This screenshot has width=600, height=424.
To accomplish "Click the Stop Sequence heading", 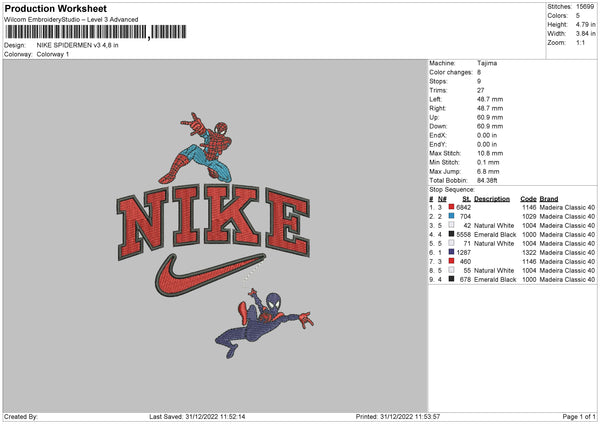I will [452, 189].
